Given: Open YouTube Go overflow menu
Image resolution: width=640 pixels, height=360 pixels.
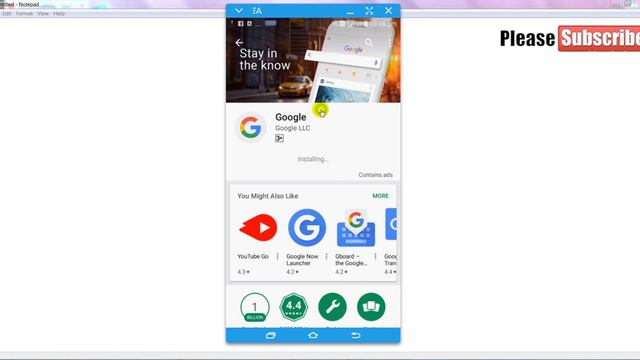Looking at the screenshot, I should tap(278, 256).
